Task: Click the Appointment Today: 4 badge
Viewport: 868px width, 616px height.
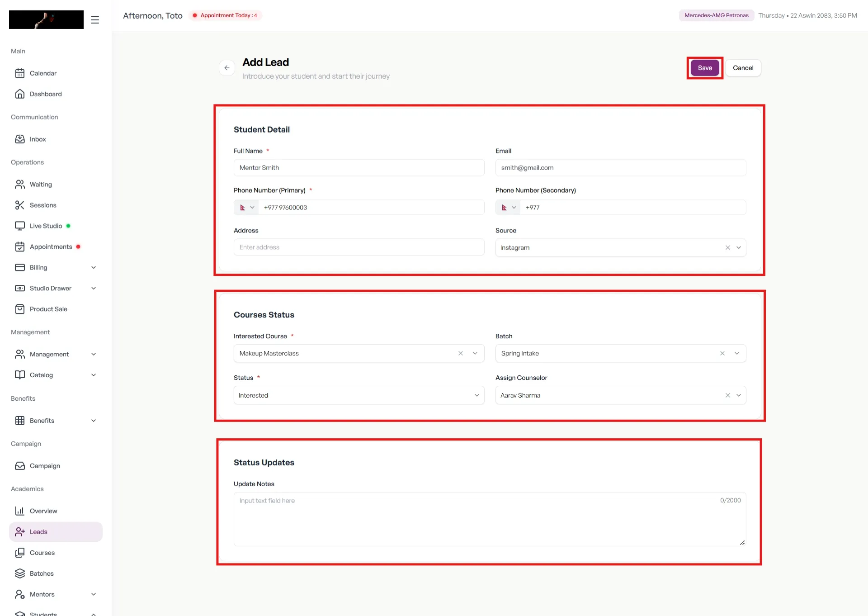Action: [x=225, y=15]
